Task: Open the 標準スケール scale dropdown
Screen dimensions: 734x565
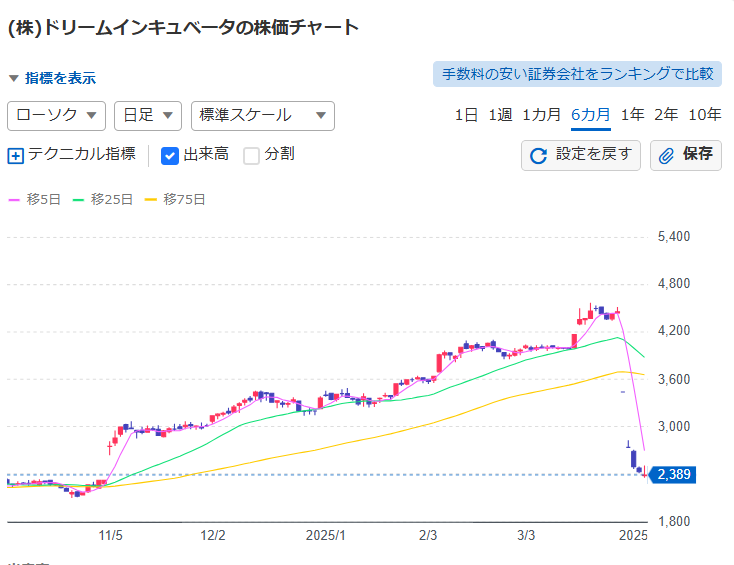Action: [x=263, y=116]
